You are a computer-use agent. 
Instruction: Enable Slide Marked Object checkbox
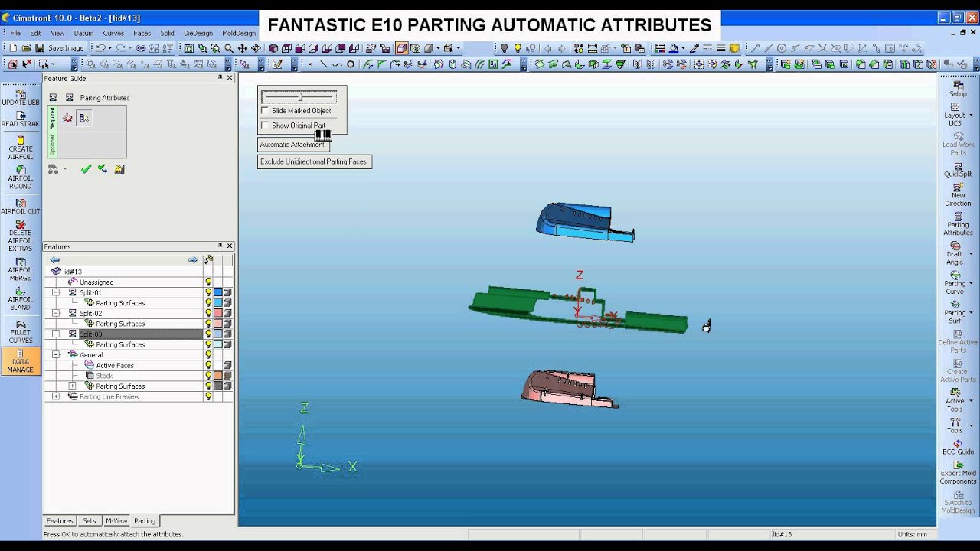pyautogui.click(x=265, y=111)
